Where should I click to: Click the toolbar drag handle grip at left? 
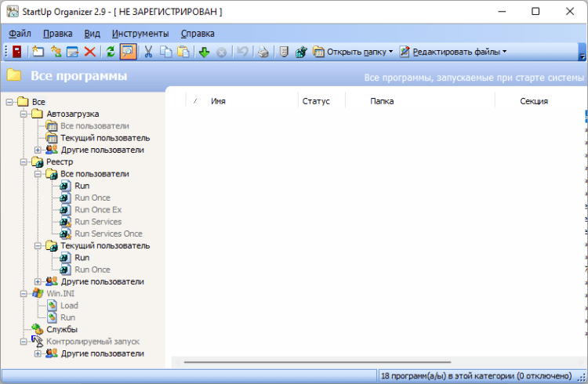pyautogui.click(x=6, y=52)
